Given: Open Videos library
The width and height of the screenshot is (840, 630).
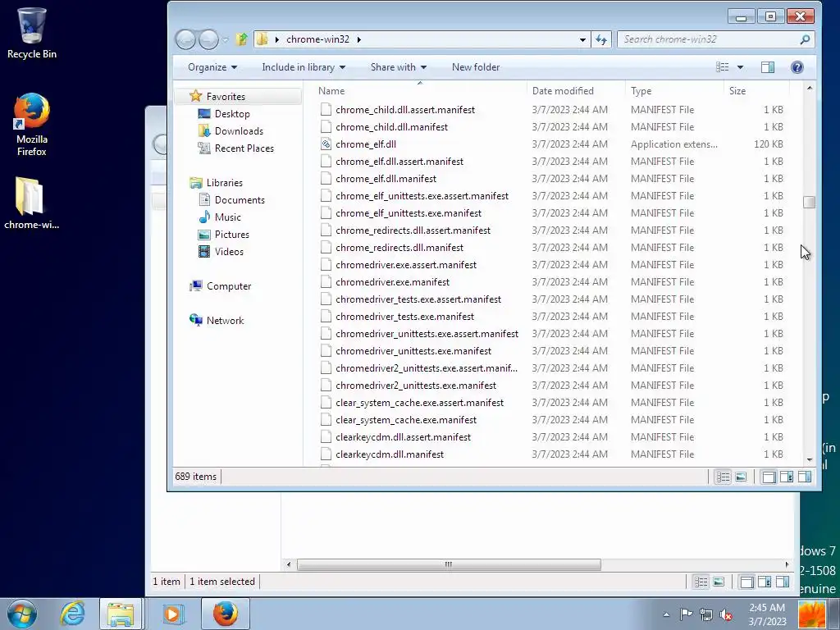Looking at the screenshot, I should pyautogui.click(x=229, y=251).
